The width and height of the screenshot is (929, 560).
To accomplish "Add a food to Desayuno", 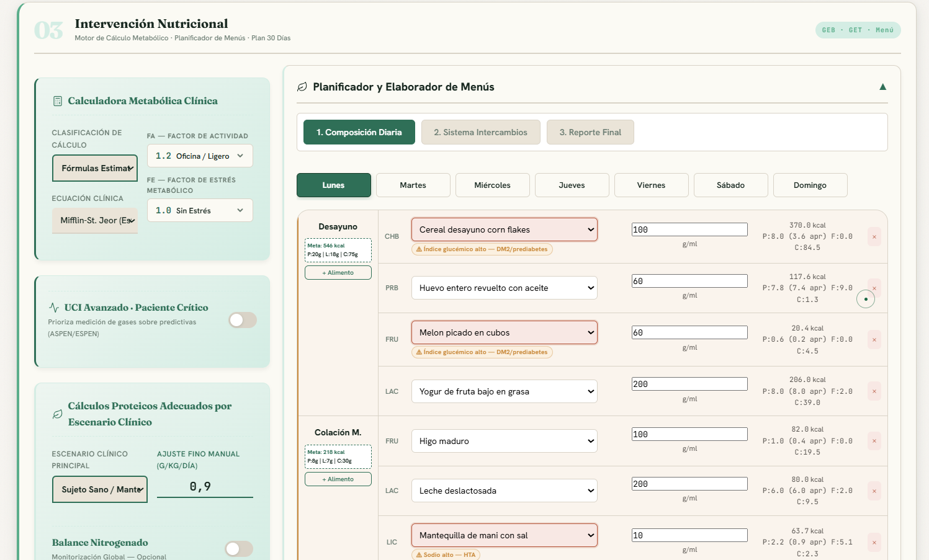I will [338, 273].
